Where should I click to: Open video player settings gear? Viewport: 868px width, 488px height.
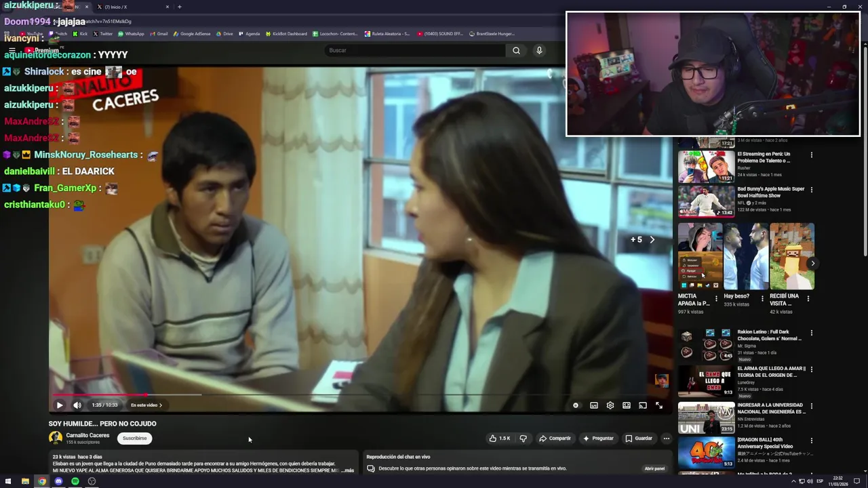point(610,405)
